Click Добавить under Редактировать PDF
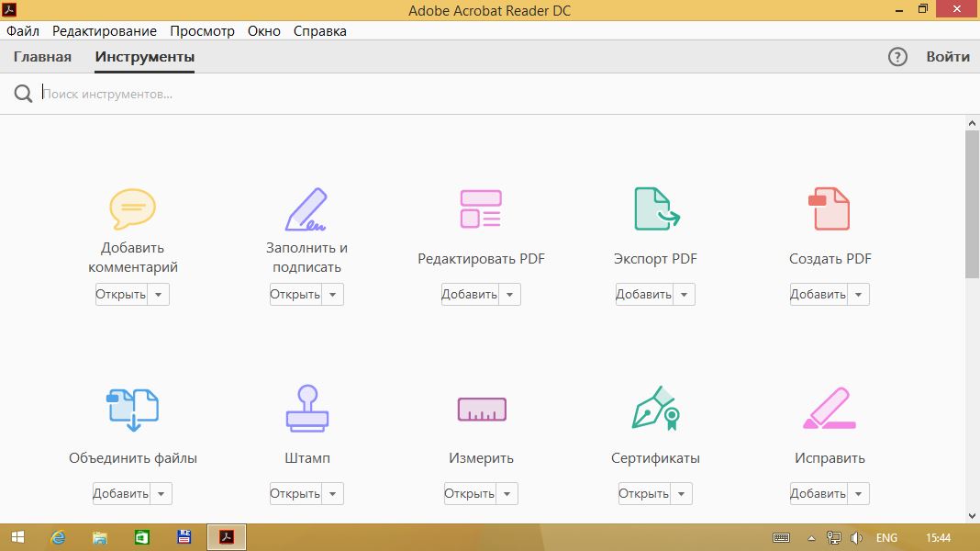Viewport: 980px width, 551px height. 470,295
